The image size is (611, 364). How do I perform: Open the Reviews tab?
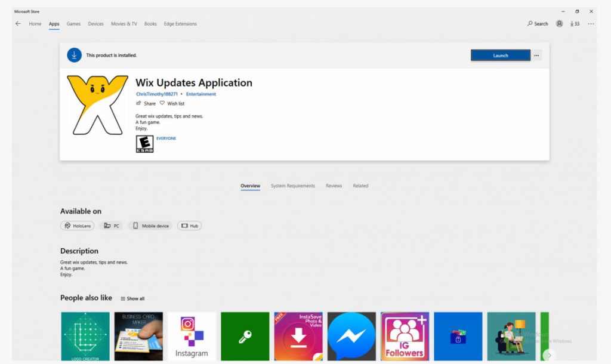[x=334, y=186]
